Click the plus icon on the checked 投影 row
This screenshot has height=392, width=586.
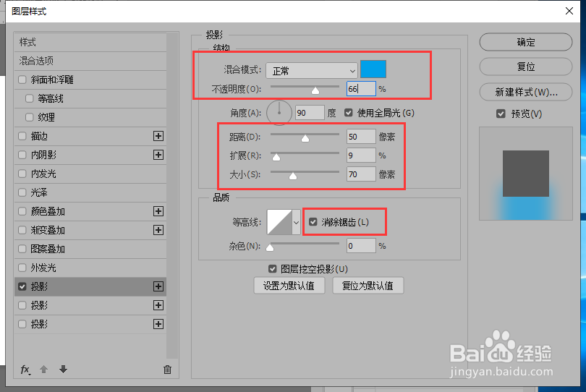(x=158, y=286)
